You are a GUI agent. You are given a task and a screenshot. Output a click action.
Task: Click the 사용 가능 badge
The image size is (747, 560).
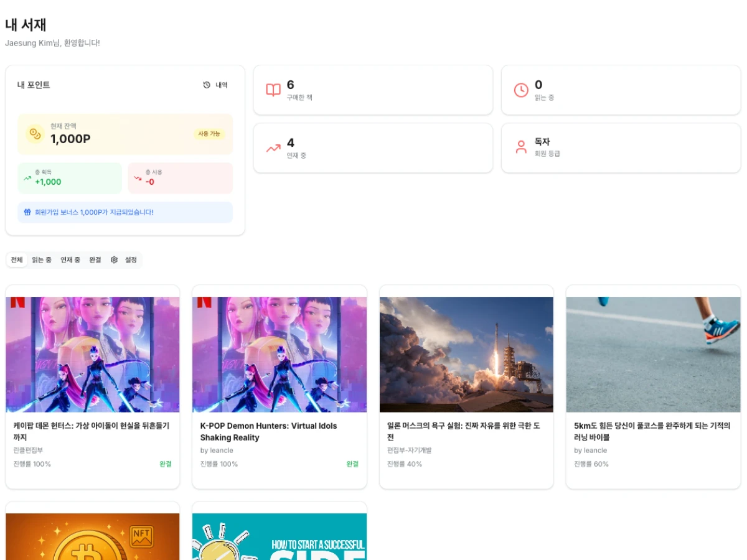coord(209,134)
